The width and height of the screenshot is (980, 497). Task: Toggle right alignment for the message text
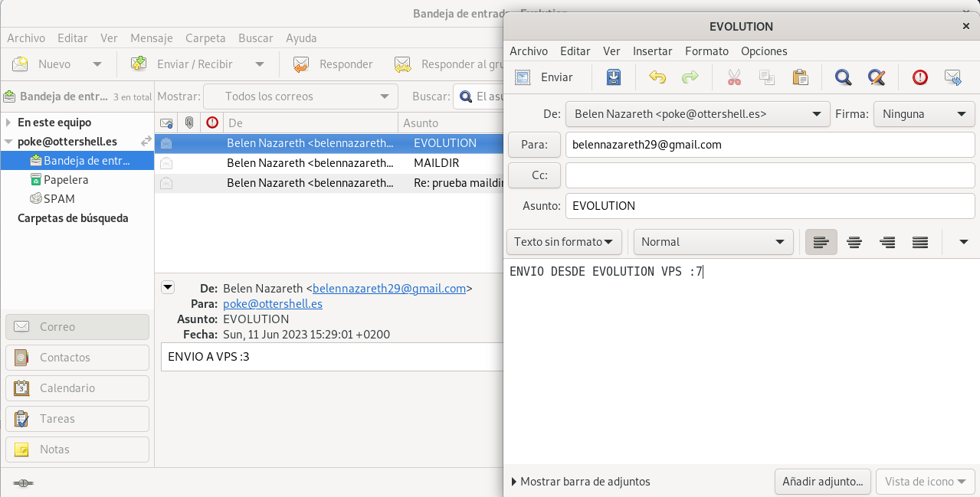pos(887,242)
